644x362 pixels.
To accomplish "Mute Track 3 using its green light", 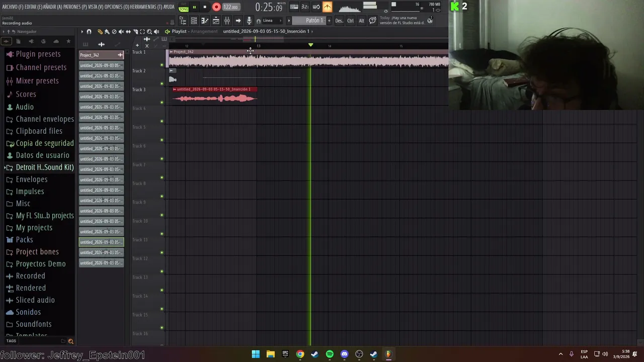I will point(162,103).
